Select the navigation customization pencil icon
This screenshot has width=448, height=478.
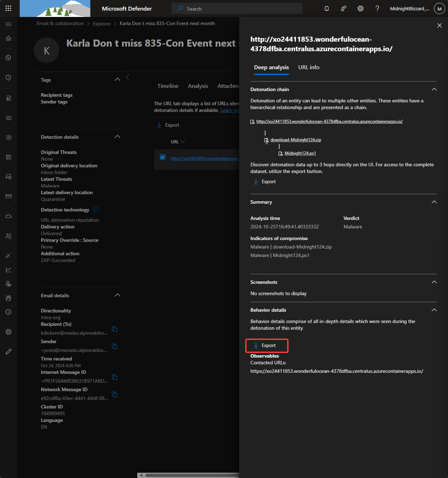pos(8,351)
